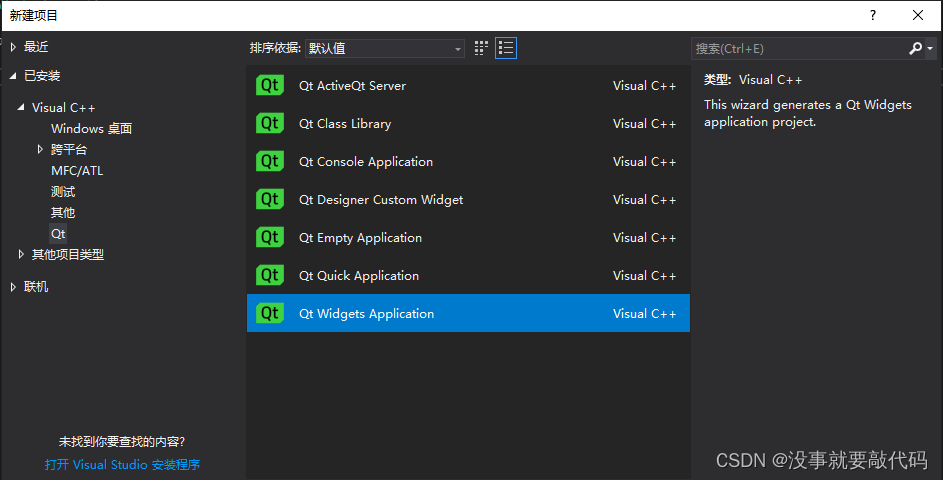This screenshot has height=480, width=943.
Task: Select the 其他 category
Action: 63,212
